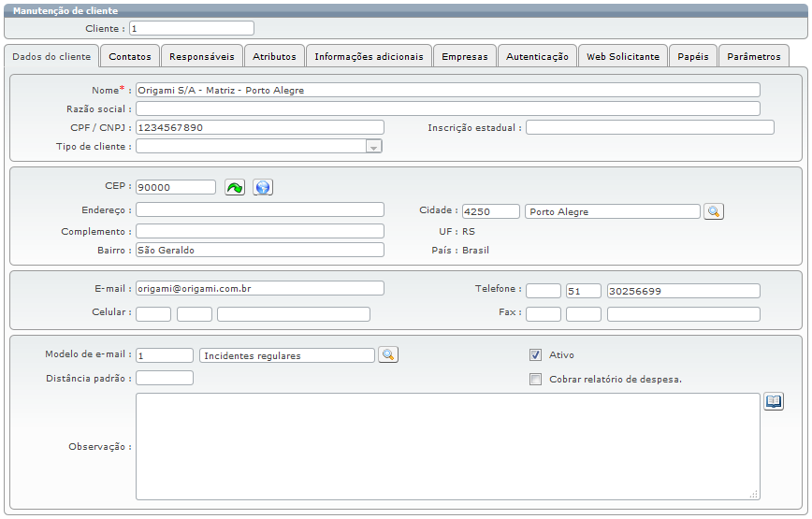Click the book icon beside Observação
This screenshot has height=519, width=812.
pos(773,401)
